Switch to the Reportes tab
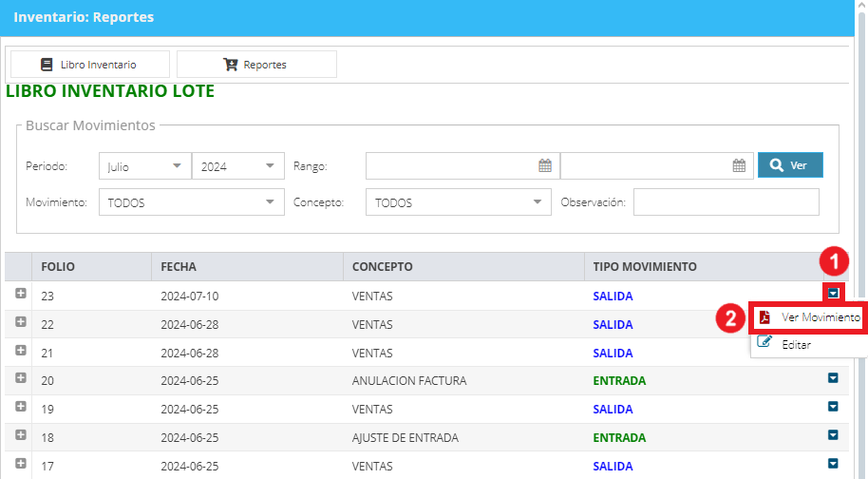Viewport: 868px width, 479px height. (x=256, y=65)
